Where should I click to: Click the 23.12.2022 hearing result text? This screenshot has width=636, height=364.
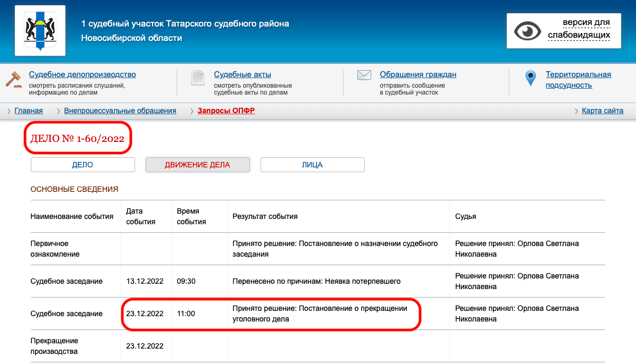click(320, 314)
